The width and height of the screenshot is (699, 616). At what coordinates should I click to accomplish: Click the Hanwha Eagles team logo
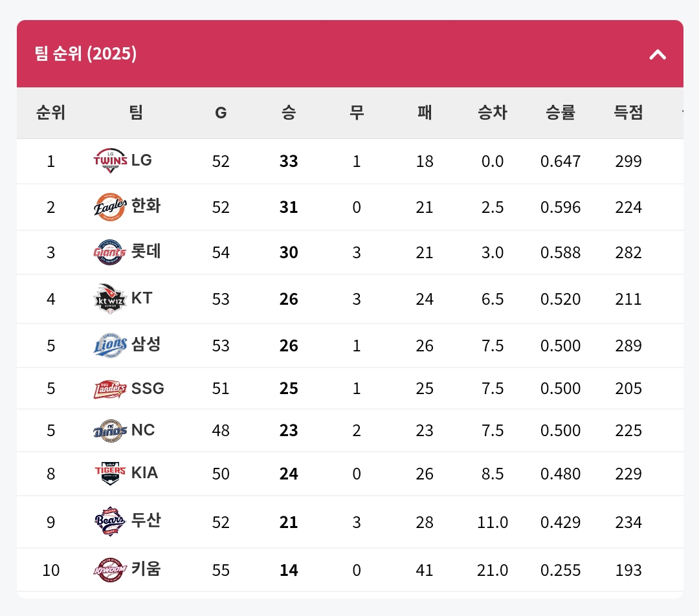(110, 207)
